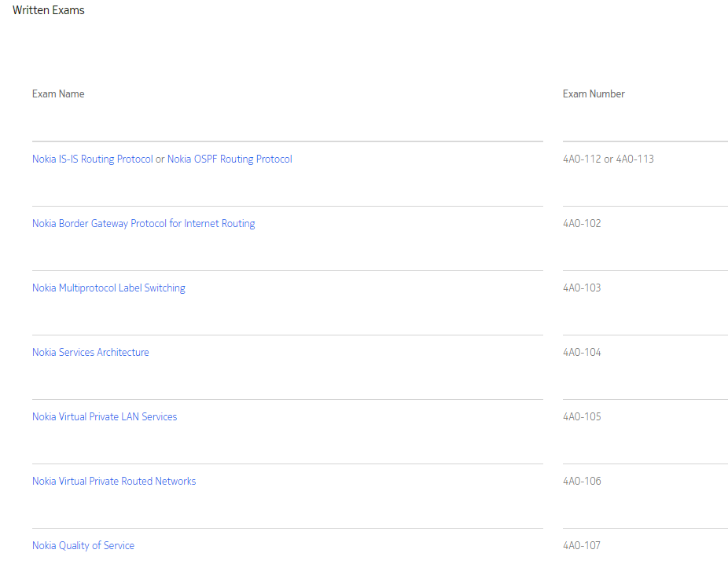
Task: Click exam number 4A0-106
Action: [x=582, y=482]
